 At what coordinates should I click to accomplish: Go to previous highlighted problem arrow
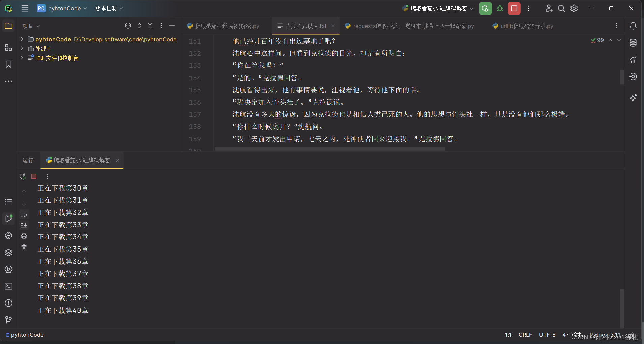(610, 40)
